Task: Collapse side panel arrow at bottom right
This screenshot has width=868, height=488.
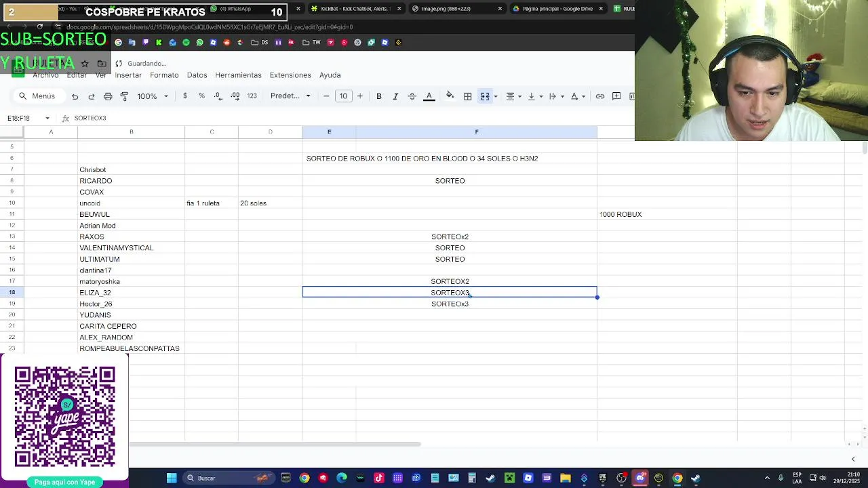Action: click(x=853, y=460)
